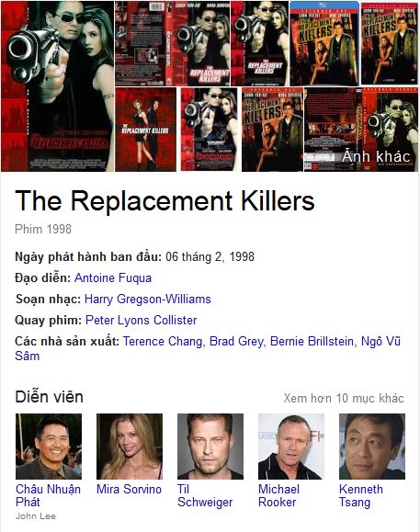Open the Harry Gregson-Williams composer link
Viewport: 420px width, 532px height.
click(x=148, y=299)
